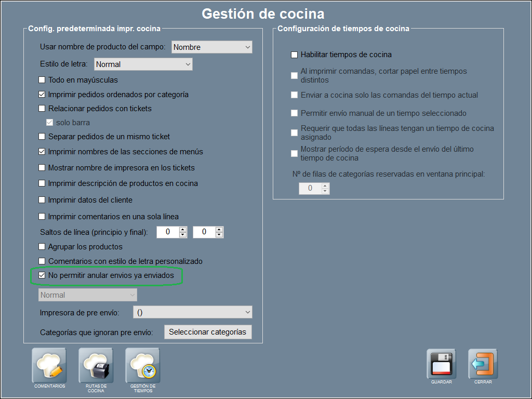Open the Comentarios chef hat icon
Viewport: 532px width, 399px height.
click(49, 365)
